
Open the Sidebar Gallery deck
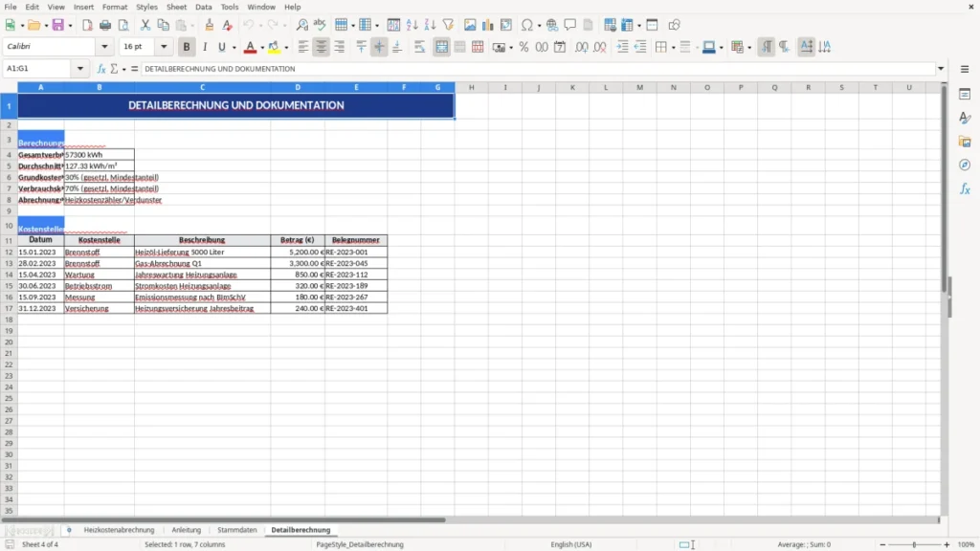965,142
